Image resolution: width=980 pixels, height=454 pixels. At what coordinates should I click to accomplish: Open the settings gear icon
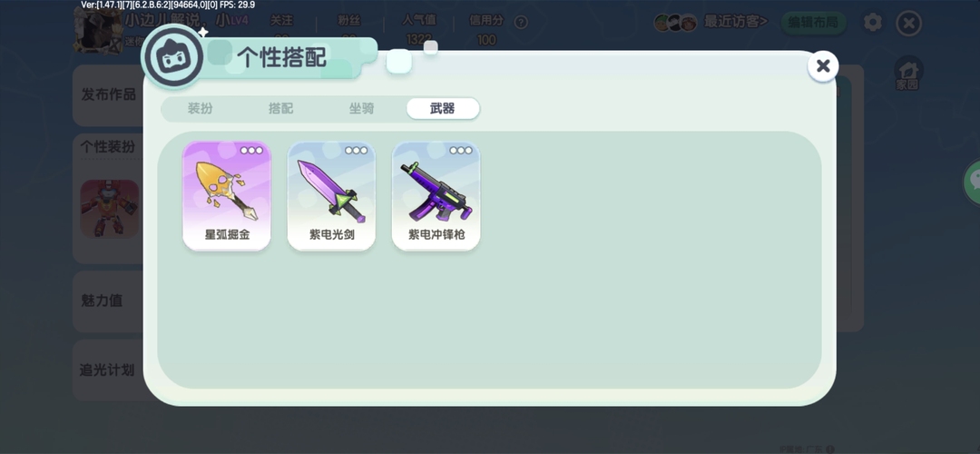coord(873,23)
